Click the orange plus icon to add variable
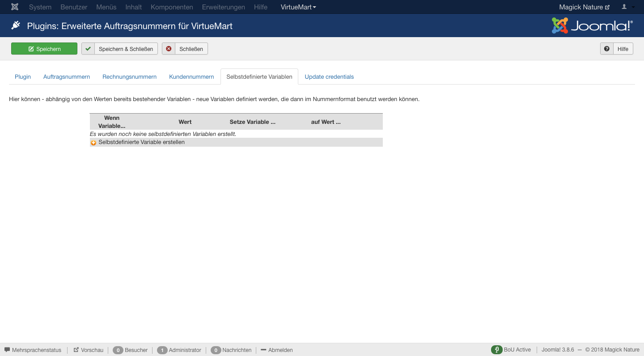Image resolution: width=644 pixels, height=356 pixels. point(93,143)
